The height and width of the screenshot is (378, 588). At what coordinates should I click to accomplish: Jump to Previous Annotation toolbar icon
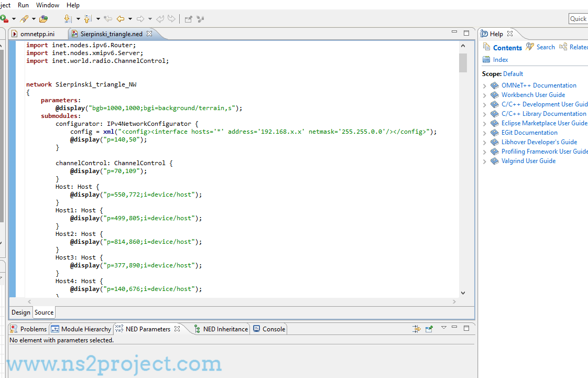[x=88, y=18]
